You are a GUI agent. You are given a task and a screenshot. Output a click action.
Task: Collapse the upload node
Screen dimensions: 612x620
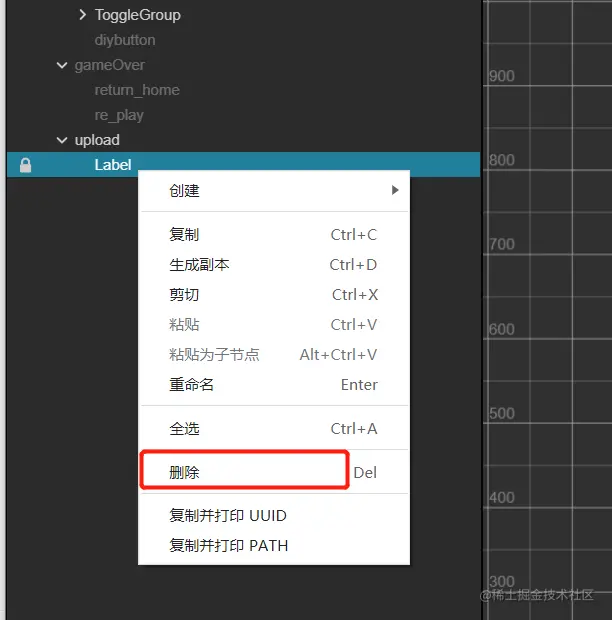pyautogui.click(x=62, y=140)
